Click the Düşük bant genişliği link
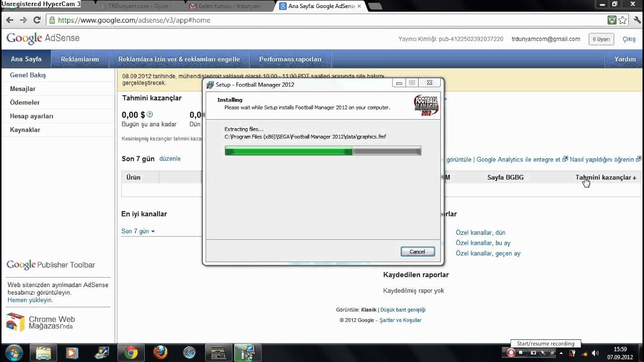This screenshot has height=362, width=644. [403, 310]
